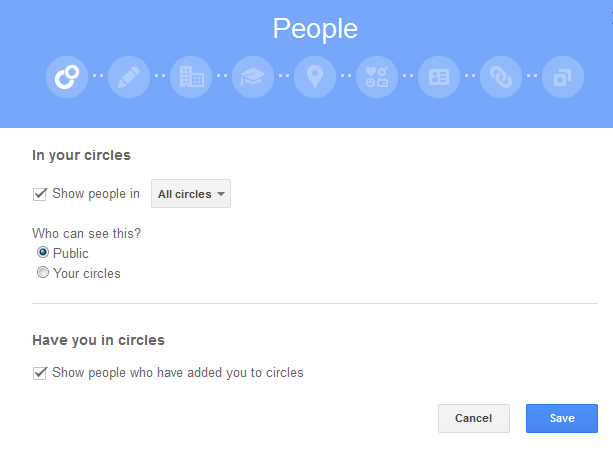This screenshot has height=451, width=613.
Task: Go to the Work building icon
Action: (x=191, y=77)
